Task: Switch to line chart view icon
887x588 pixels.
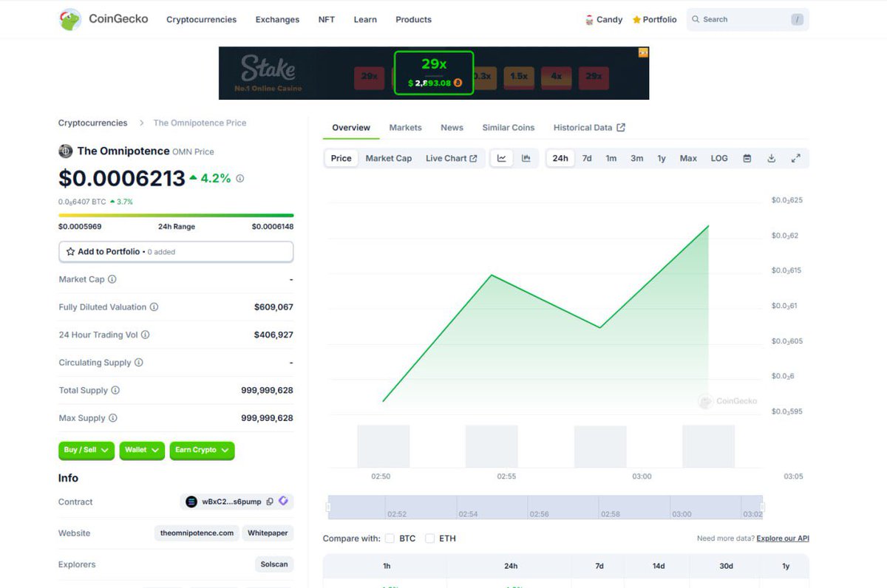Action: 501,158
